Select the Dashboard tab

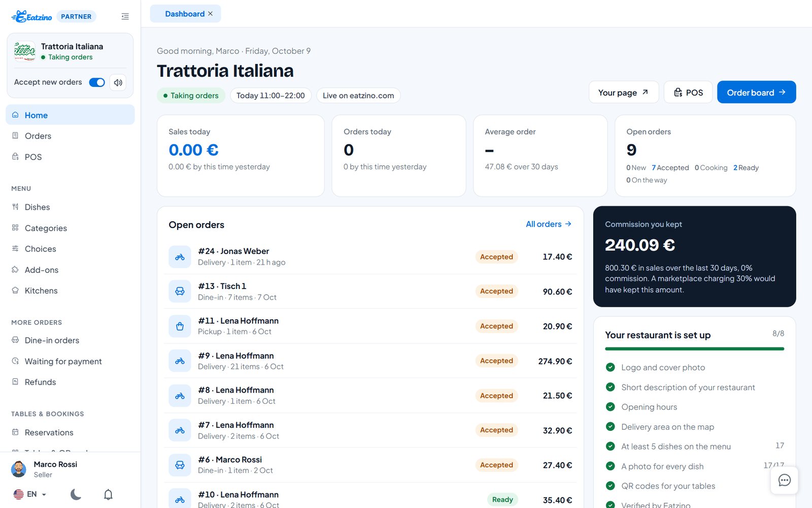tap(185, 14)
